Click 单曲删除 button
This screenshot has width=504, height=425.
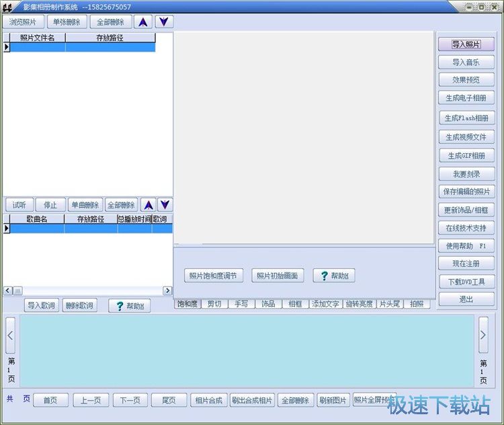(85, 204)
